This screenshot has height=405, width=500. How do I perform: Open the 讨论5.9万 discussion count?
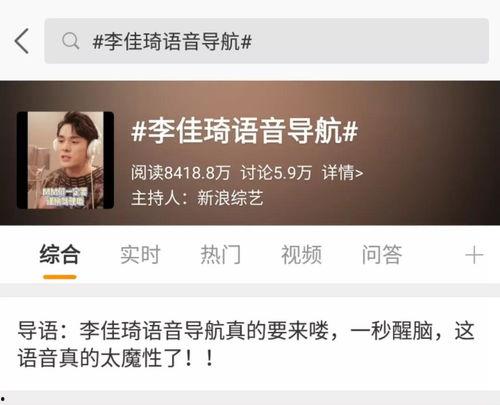pos(276,173)
